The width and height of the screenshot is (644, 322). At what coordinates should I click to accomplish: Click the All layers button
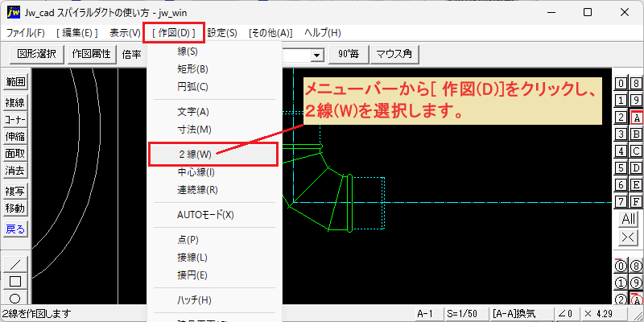(x=629, y=219)
